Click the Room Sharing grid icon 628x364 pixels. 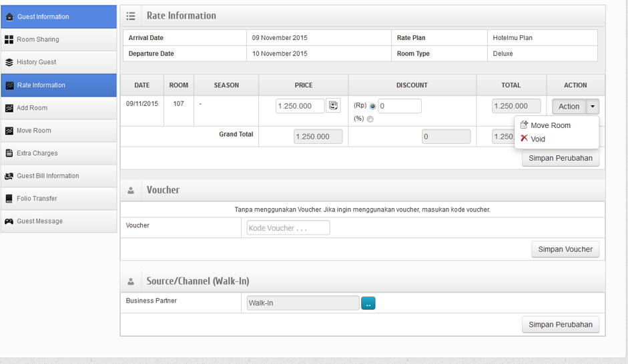[x=9, y=40]
